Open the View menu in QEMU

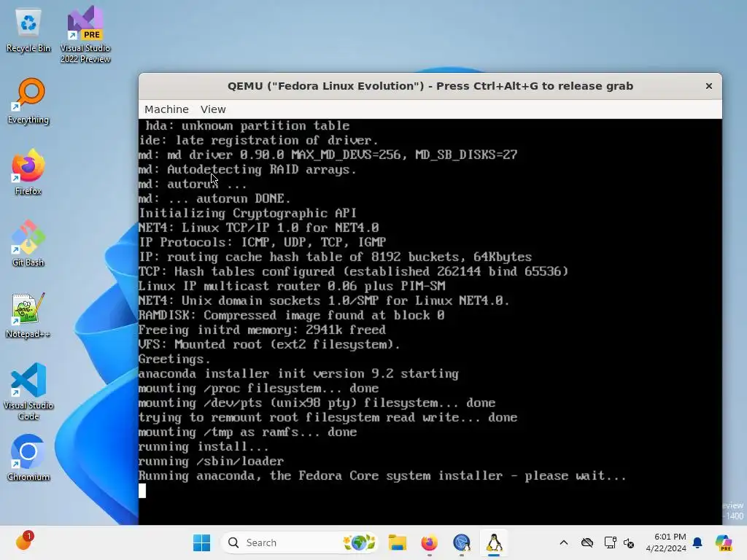coord(213,109)
